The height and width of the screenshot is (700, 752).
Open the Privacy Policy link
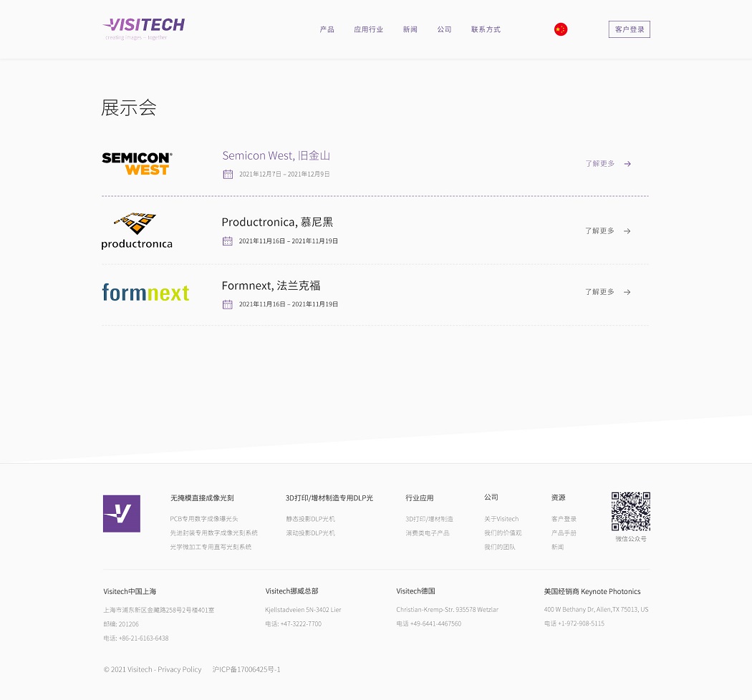(179, 669)
